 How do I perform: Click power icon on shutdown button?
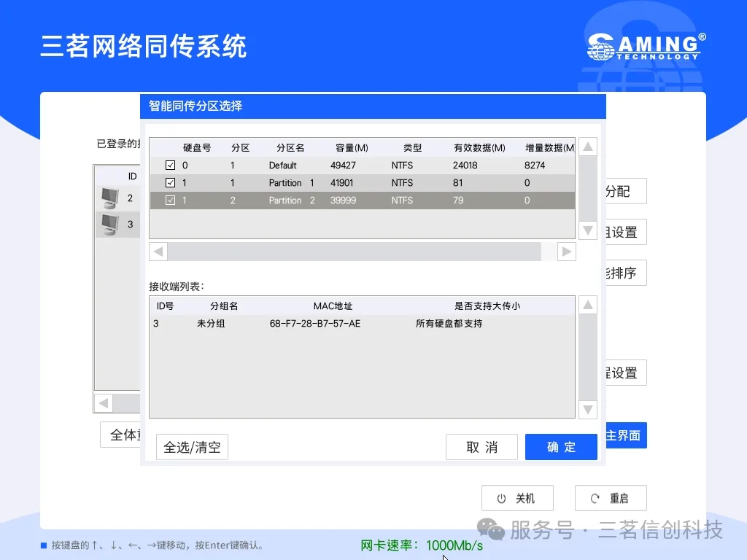pyautogui.click(x=501, y=499)
